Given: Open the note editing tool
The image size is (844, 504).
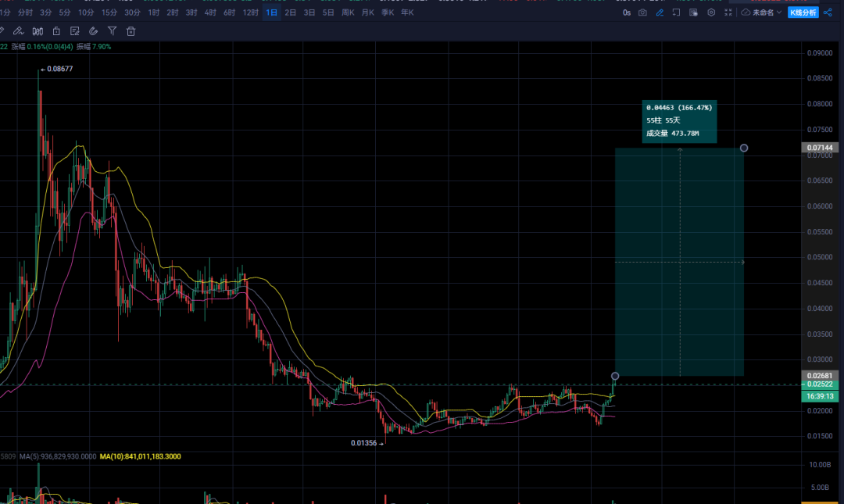Looking at the screenshot, I should click(75, 31).
